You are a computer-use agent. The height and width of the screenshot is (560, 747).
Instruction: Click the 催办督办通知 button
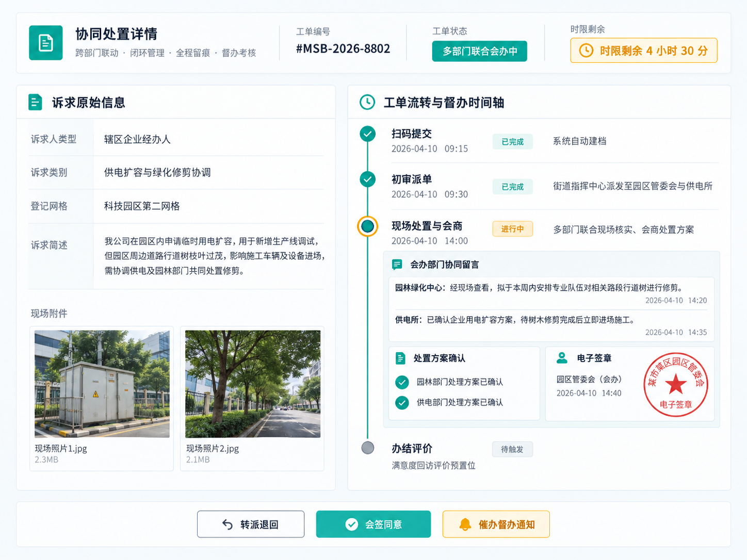(x=496, y=524)
